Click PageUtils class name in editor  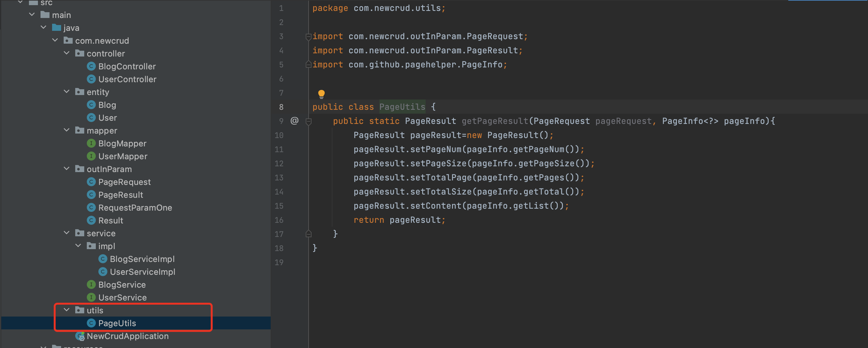click(x=402, y=107)
